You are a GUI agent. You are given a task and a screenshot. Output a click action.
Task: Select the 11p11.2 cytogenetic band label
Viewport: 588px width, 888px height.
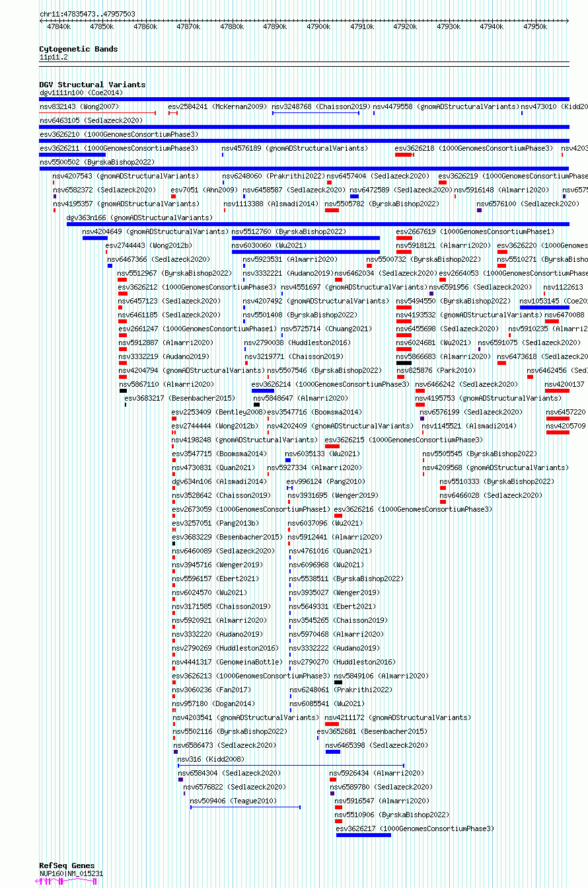pyautogui.click(x=54, y=57)
